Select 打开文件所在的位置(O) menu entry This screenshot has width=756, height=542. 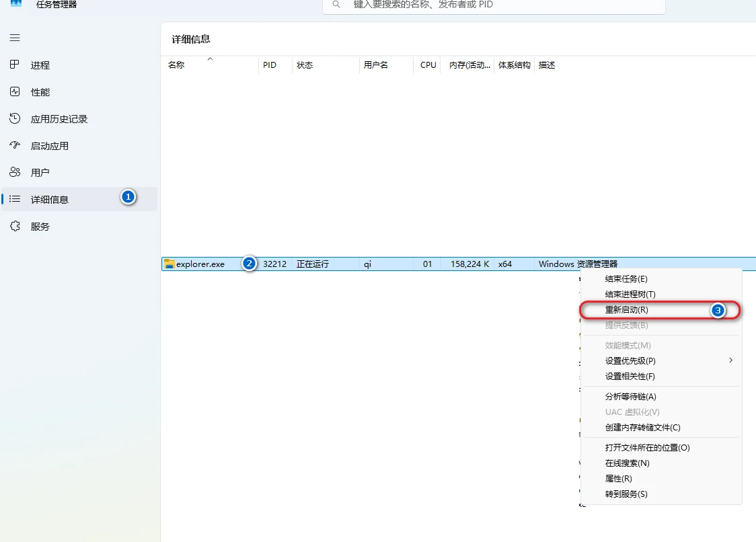pos(647,448)
